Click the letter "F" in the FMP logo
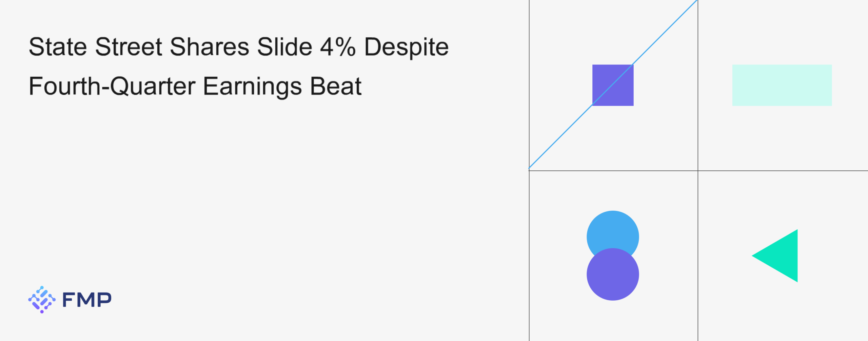The width and height of the screenshot is (868, 341). pyautogui.click(x=68, y=300)
